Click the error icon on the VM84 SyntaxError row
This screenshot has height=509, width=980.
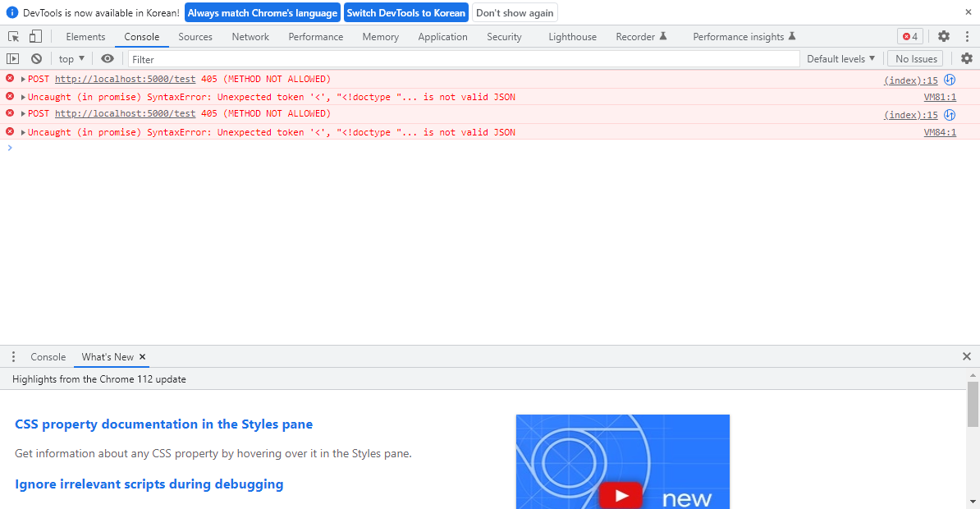coord(10,131)
